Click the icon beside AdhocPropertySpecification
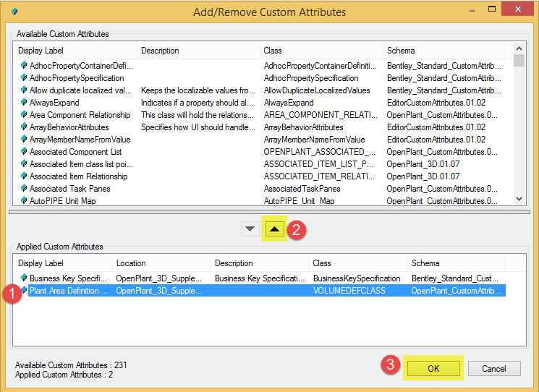Viewport: 539px width, 392px height. [24, 78]
